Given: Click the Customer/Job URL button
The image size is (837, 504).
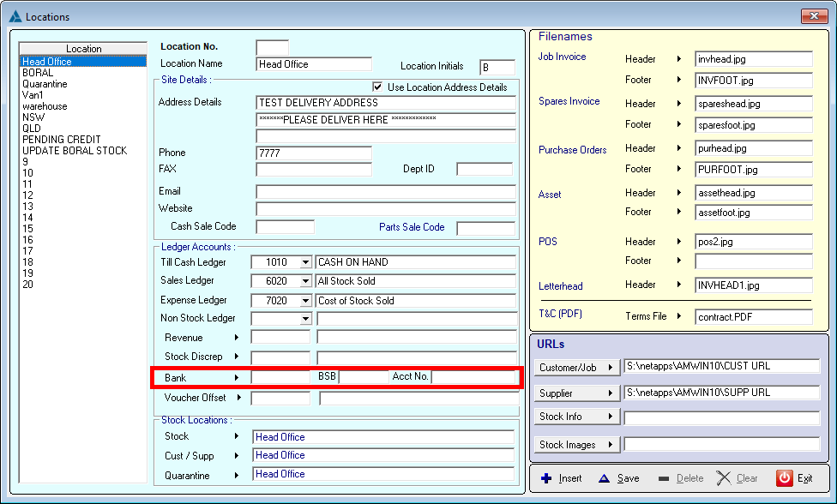Looking at the screenshot, I should (x=577, y=368).
